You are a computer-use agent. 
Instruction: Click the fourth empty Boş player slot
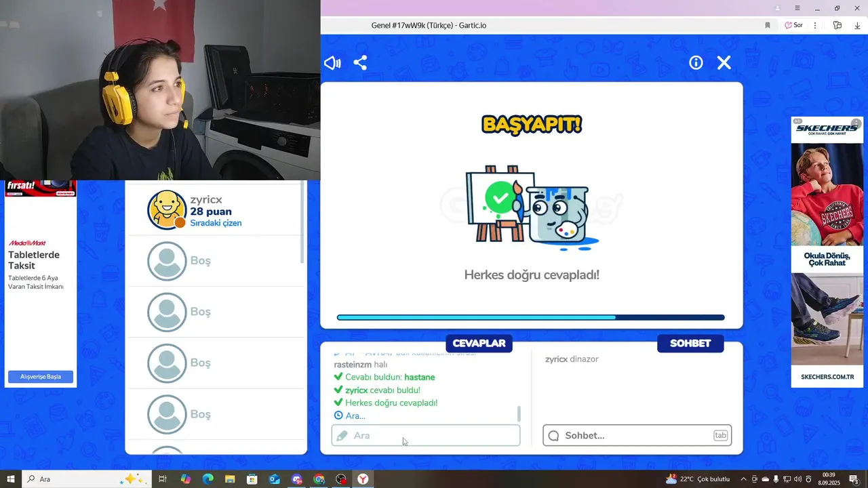216,414
